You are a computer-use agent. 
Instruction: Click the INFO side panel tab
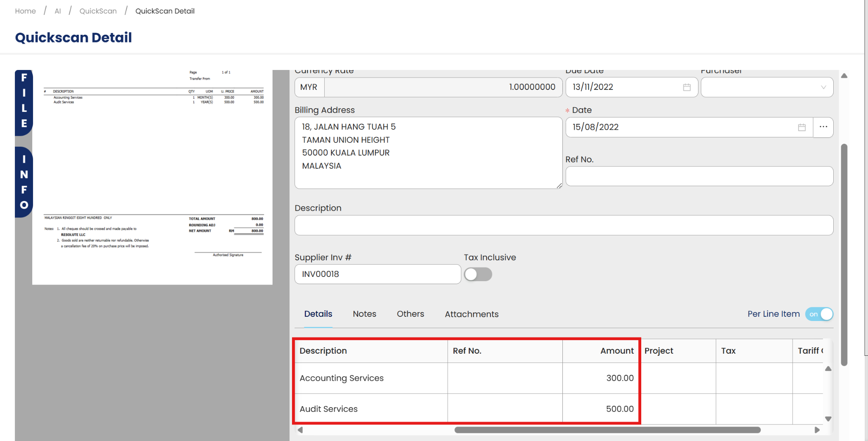(x=24, y=182)
